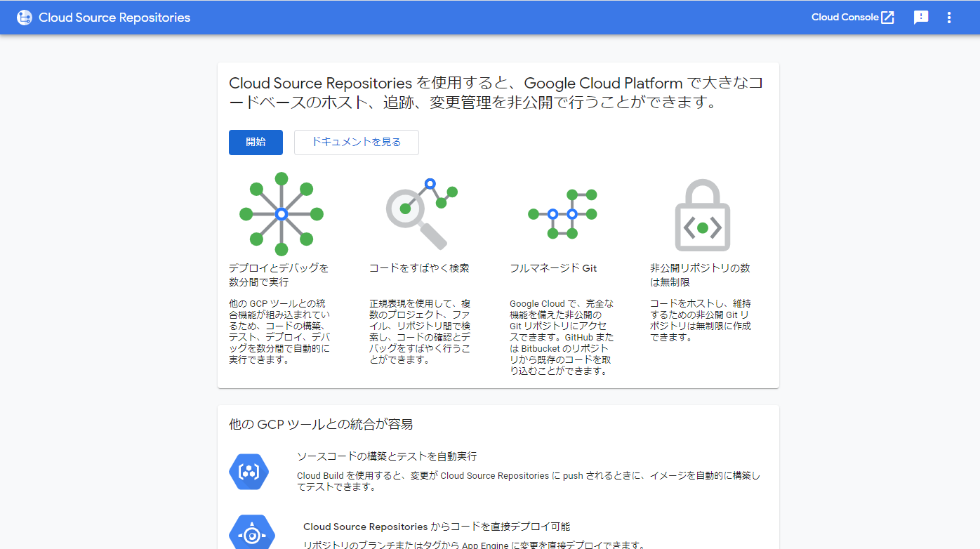Viewport: 980px width, 549px height.
Task: Select the heading ソースコードの構築とテストを自動実行
Action: coord(387,456)
